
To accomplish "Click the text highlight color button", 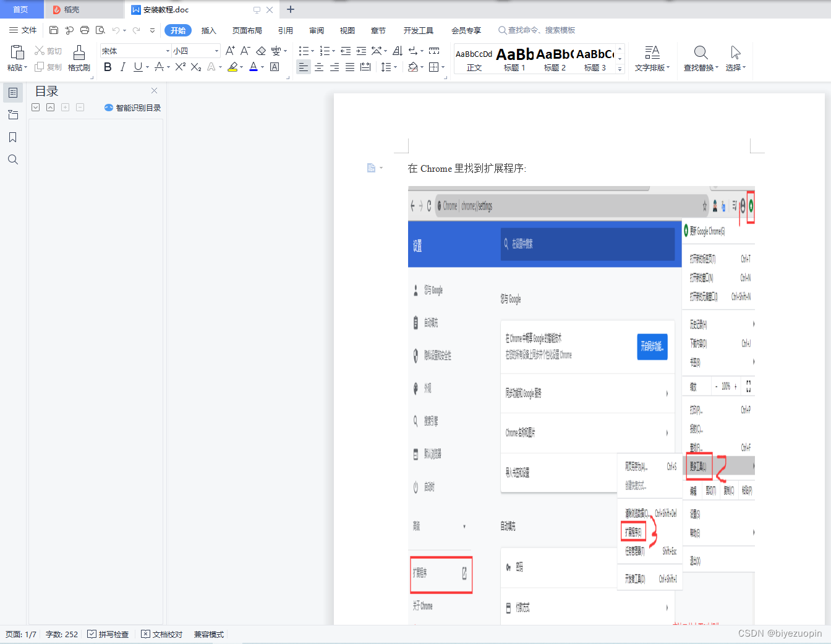I will (232, 67).
